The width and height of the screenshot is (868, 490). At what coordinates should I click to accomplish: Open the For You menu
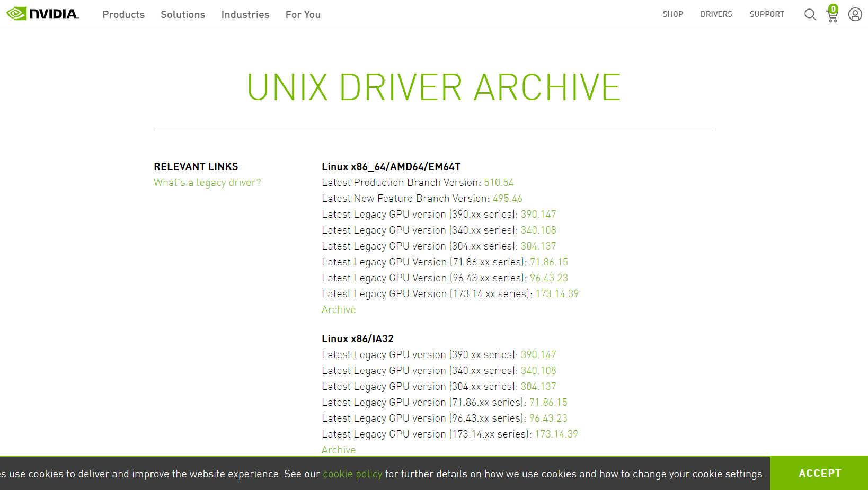coord(303,14)
